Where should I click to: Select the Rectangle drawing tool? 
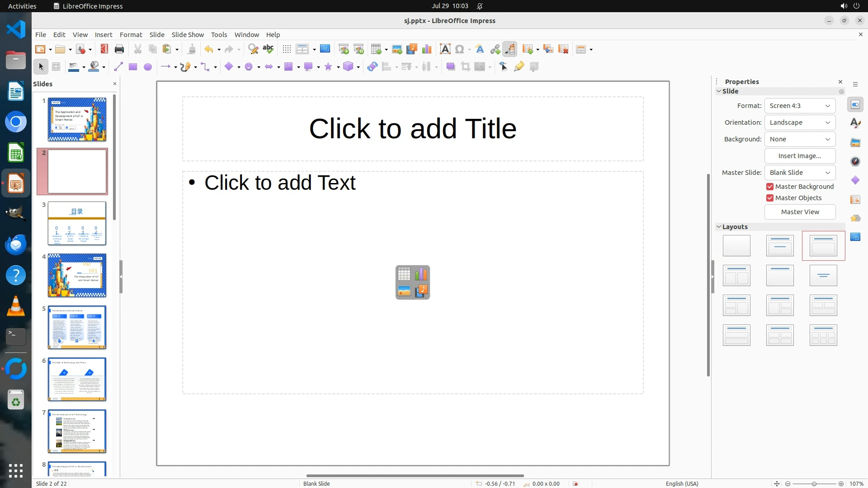pyautogui.click(x=132, y=67)
